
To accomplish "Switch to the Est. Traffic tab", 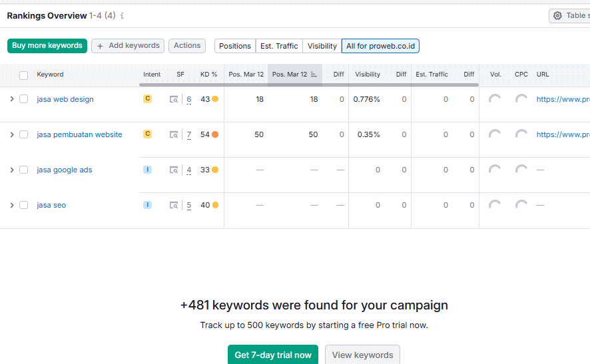I will [279, 46].
